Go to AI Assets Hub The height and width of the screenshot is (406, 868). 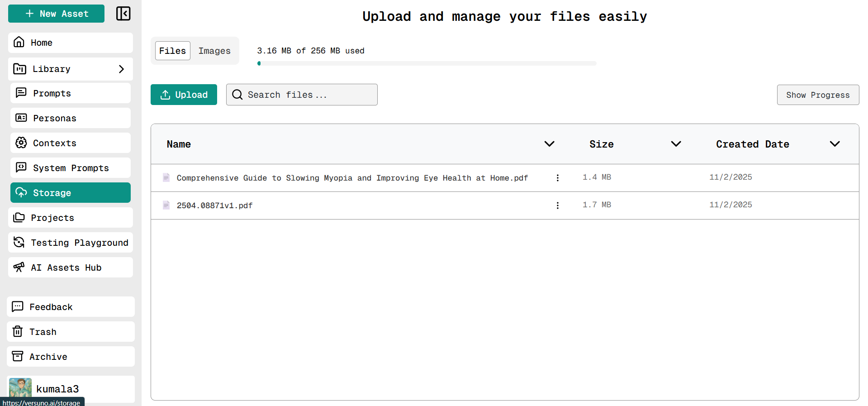[71, 267]
